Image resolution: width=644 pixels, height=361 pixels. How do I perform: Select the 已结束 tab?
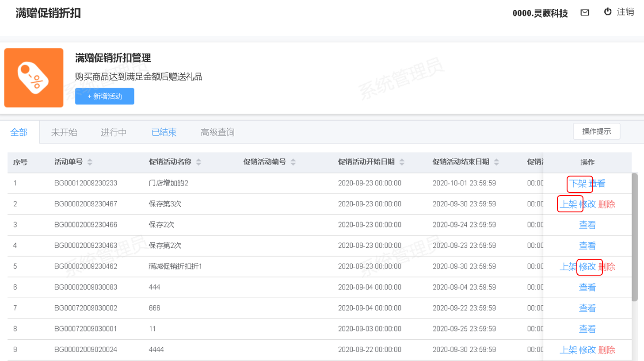(164, 132)
